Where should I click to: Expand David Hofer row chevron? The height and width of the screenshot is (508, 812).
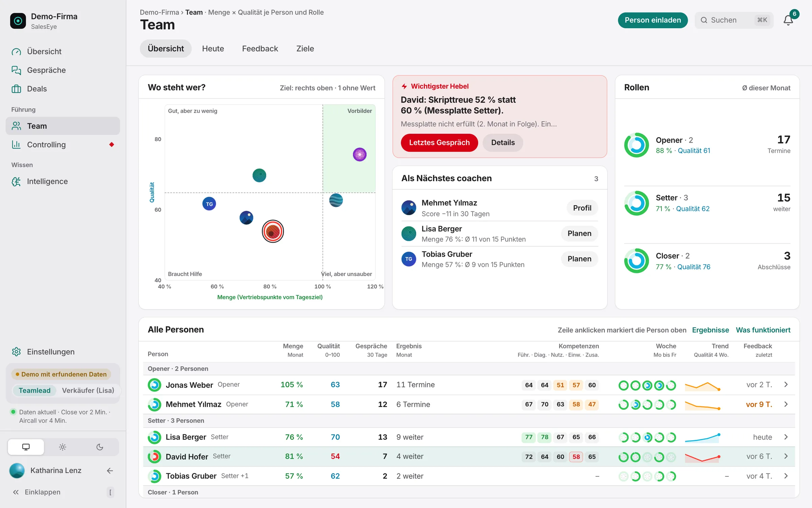(786, 457)
